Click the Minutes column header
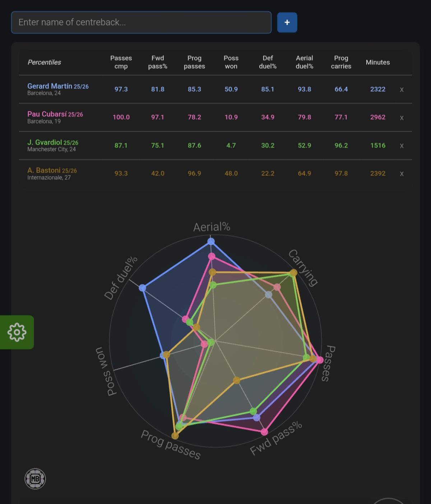Screen dimensions: 431x504 tap(378, 62)
